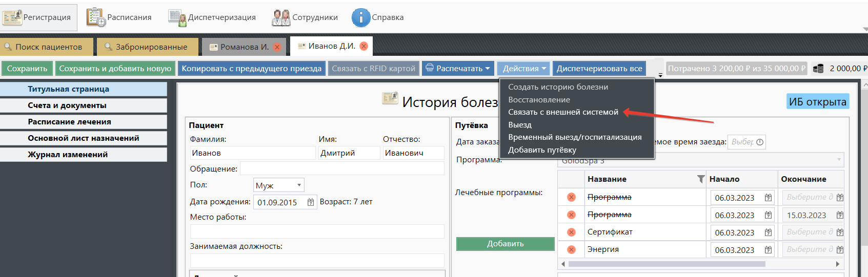
Task: Expand the Пол dropdown
Action: pyautogui.click(x=299, y=185)
